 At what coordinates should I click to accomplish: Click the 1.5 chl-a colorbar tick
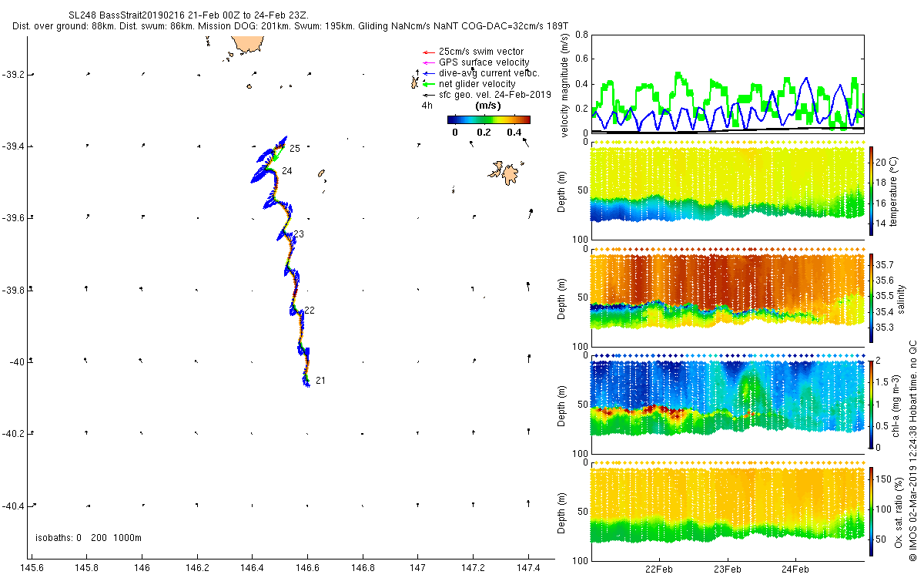884,382
